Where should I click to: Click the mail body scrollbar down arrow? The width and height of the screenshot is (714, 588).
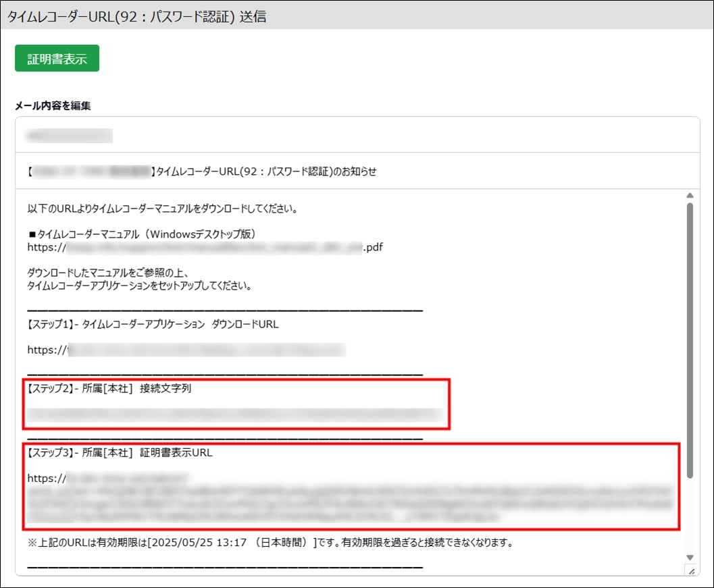click(690, 557)
